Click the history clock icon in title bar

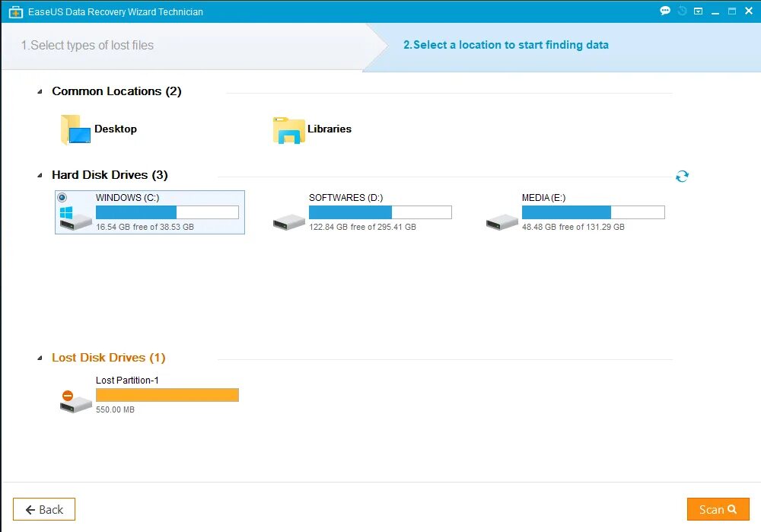[x=682, y=11]
